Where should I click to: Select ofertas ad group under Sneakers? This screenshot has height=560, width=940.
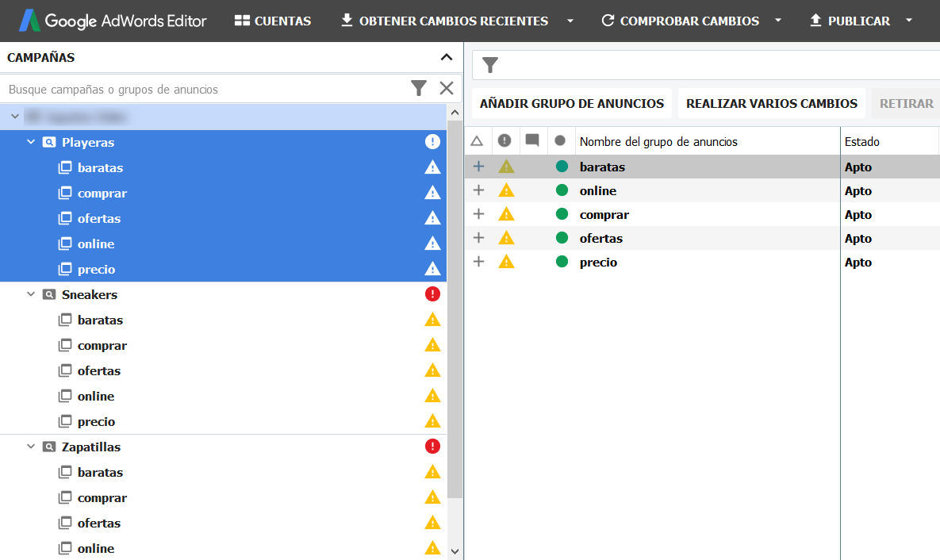click(99, 371)
